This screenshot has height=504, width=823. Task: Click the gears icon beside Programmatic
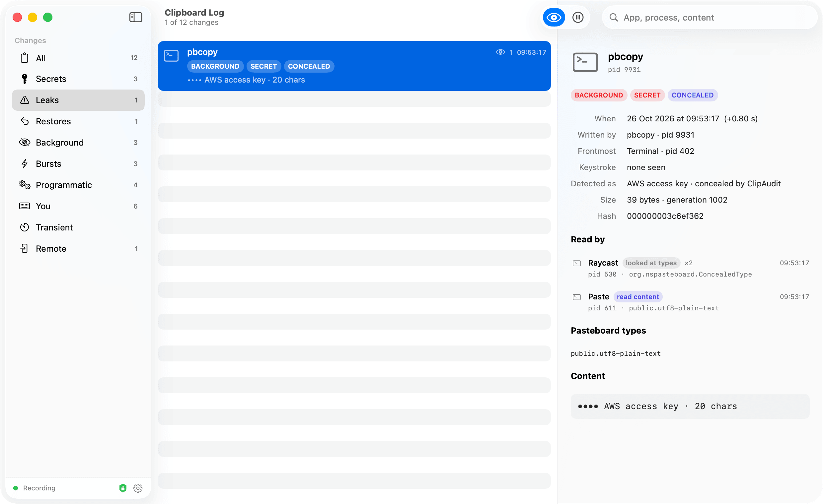[x=24, y=185]
